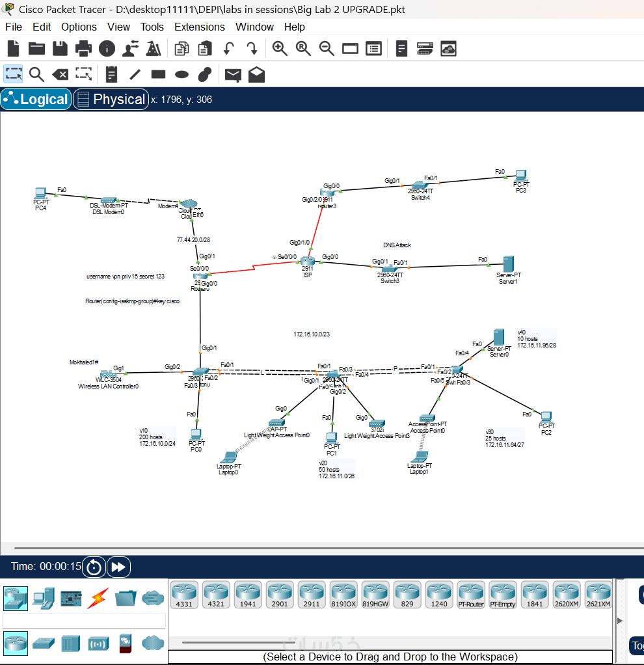
Task: Click the Wireless LAN Controller0 device
Action: (108, 375)
